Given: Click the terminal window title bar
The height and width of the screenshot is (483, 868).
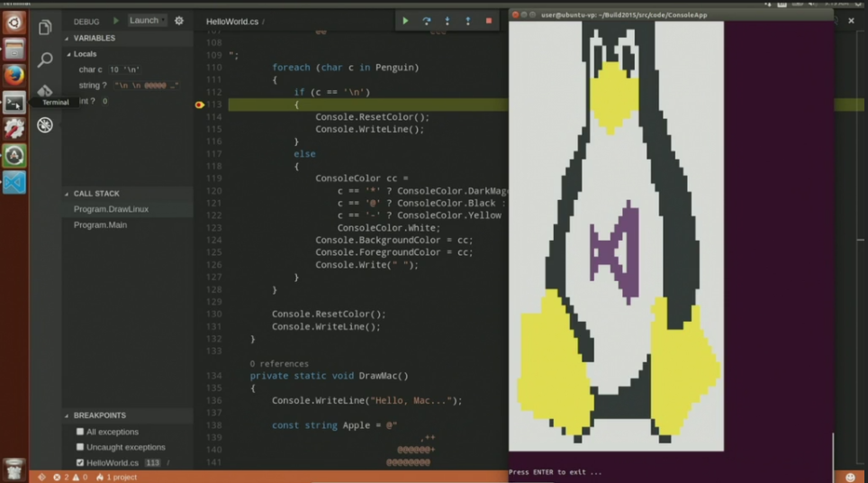Looking at the screenshot, I should [671, 15].
